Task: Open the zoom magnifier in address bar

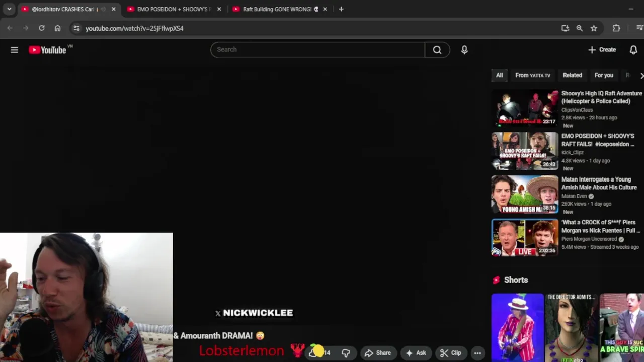Action: pos(580,28)
